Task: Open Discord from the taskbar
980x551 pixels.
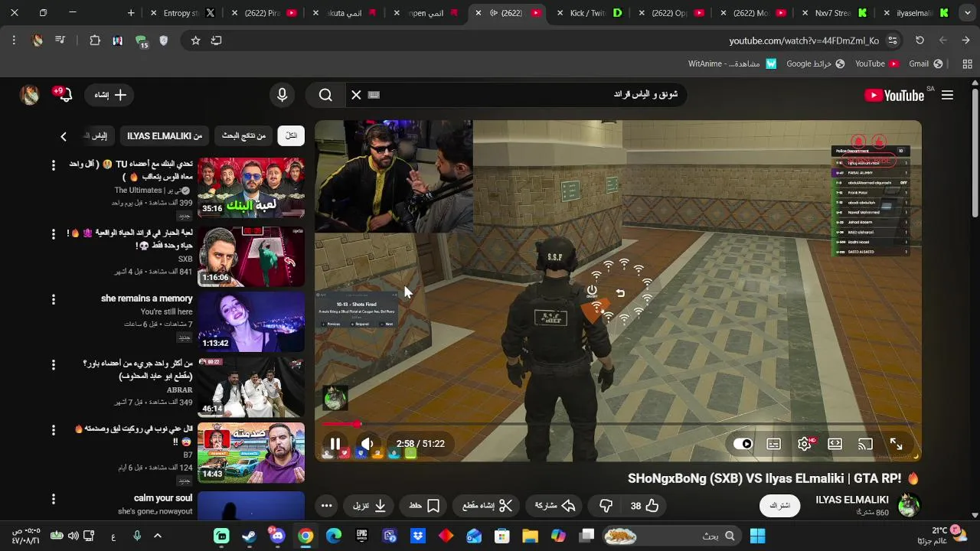Action: click(277, 536)
